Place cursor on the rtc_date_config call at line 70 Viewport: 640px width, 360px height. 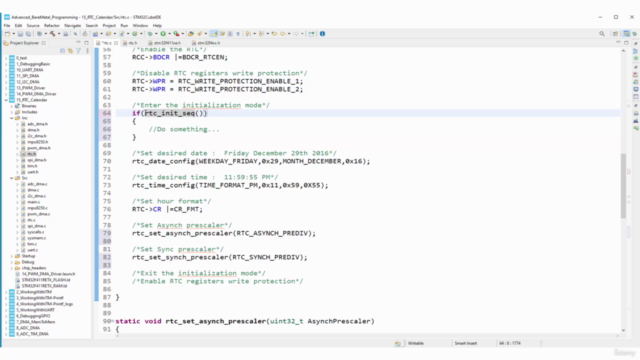tap(251, 161)
